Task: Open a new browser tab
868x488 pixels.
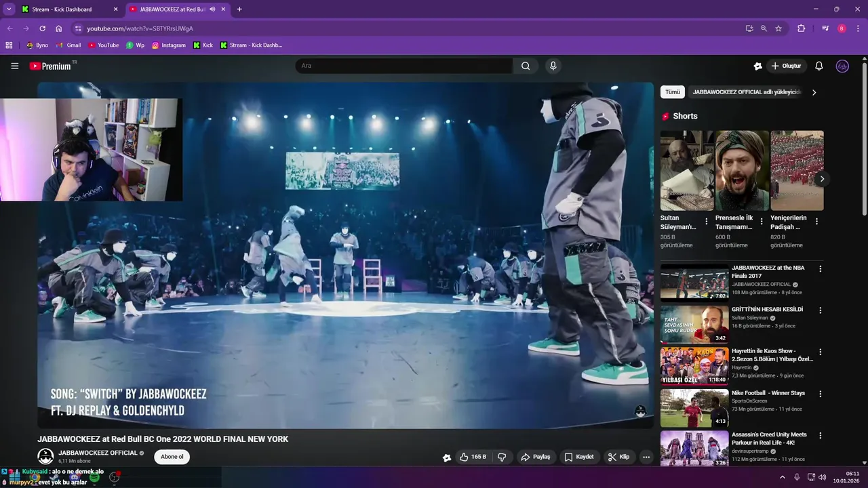Action: click(239, 9)
